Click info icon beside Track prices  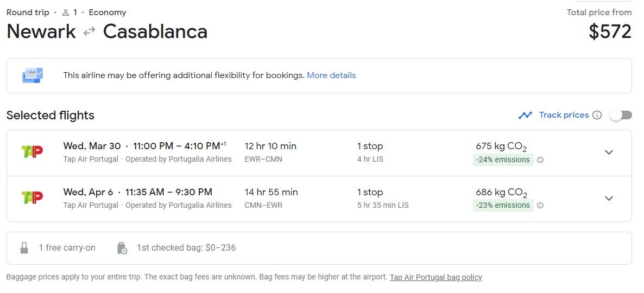[597, 116]
